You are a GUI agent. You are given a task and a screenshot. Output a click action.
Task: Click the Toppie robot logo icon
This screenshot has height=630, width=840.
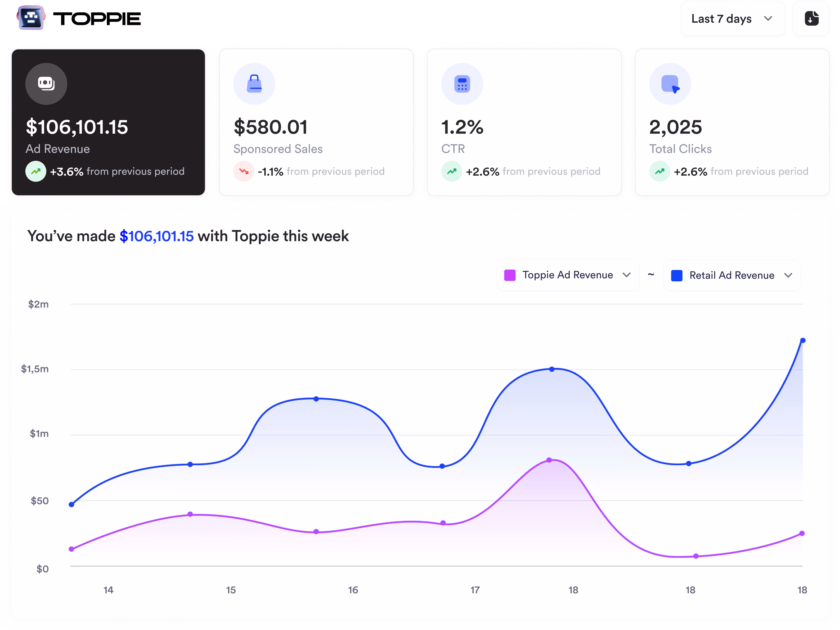pyautogui.click(x=31, y=18)
